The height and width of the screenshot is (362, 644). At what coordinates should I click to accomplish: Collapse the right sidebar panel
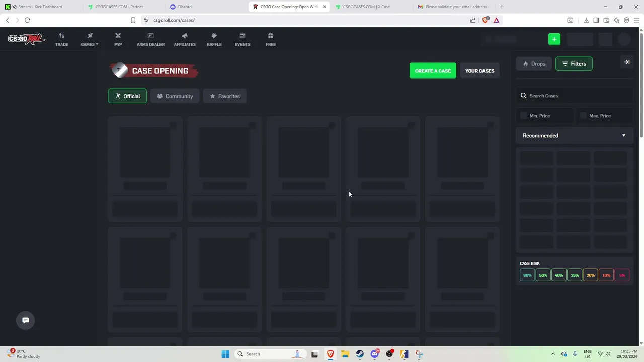point(627,62)
